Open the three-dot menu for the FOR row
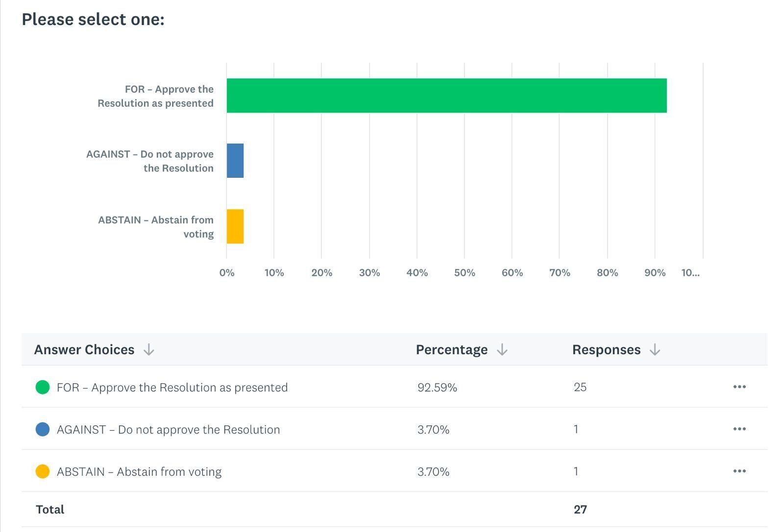The height and width of the screenshot is (532, 784). (739, 387)
